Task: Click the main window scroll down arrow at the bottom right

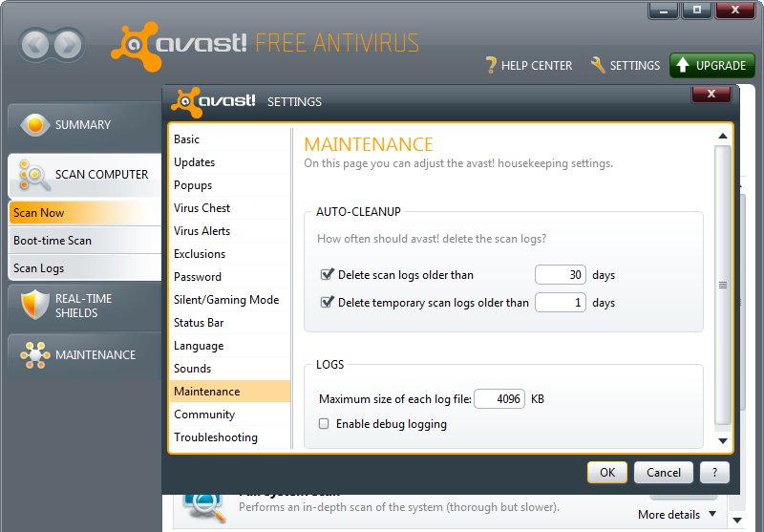Action: point(737,521)
